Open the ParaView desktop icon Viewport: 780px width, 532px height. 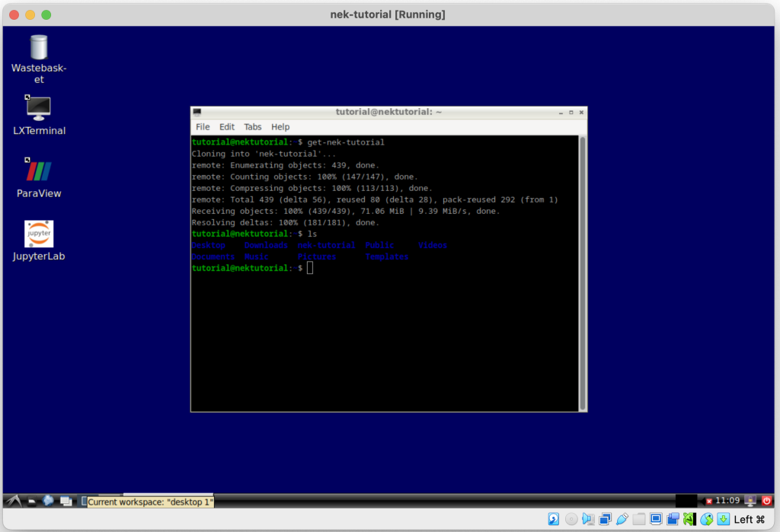pyautogui.click(x=39, y=171)
